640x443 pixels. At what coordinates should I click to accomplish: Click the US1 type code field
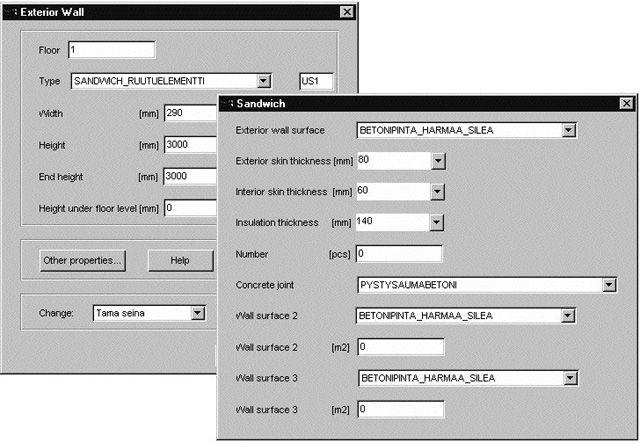click(316, 81)
